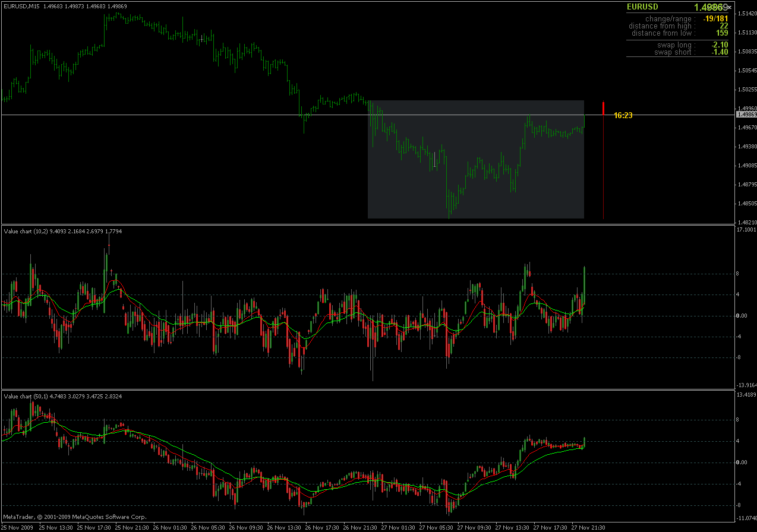Select the gray shaded session rectangle
Image resolution: width=757 pixels, height=532 pixels.
coord(476,159)
